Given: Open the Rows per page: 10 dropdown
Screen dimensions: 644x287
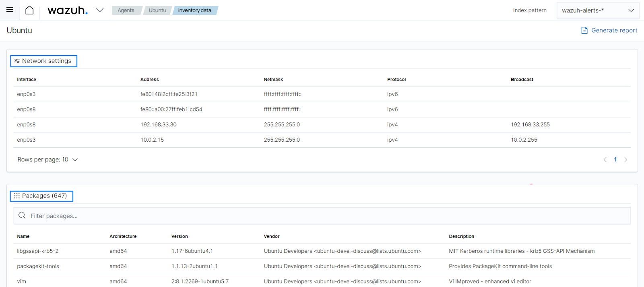Looking at the screenshot, I should 47,160.
